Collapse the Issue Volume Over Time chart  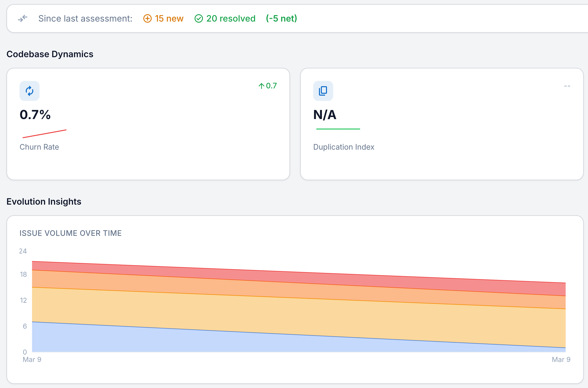[x=70, y=233]
